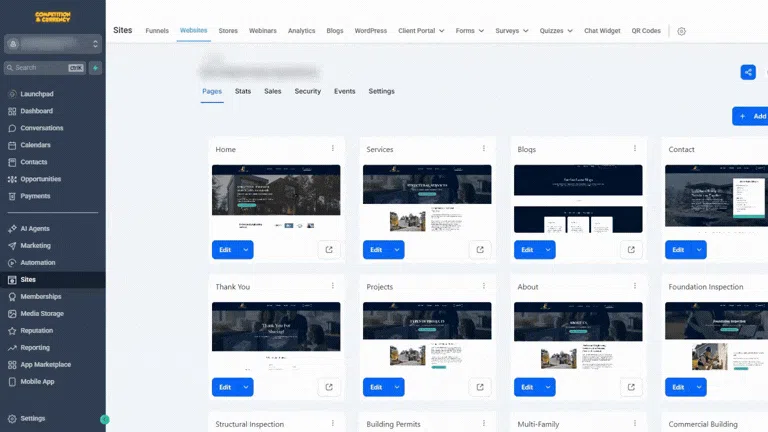Open Media Storage from the sidebar
Viewport: 768px width, 432px height.
click(x=42, y=313)
